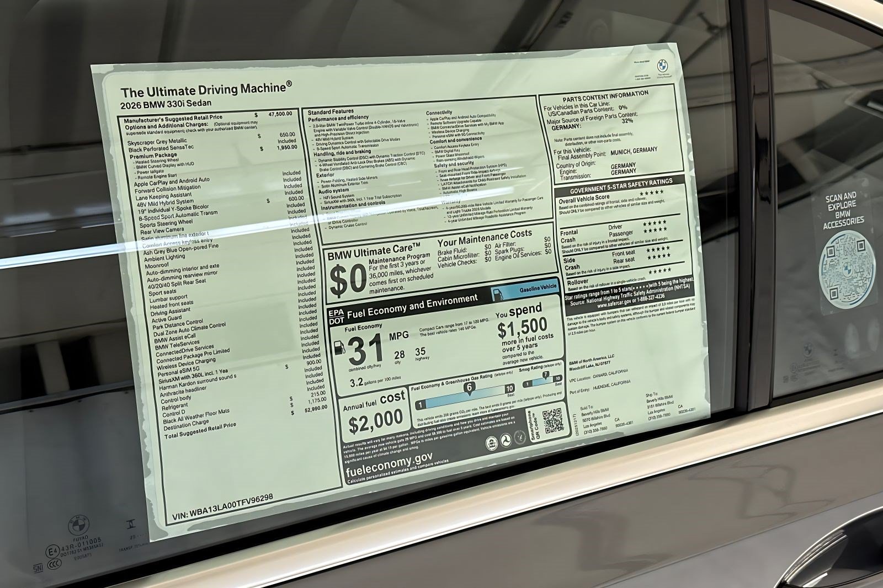Click the "Moonroof" option line
This screenshot has height=588, width=883.
[157, 265]
